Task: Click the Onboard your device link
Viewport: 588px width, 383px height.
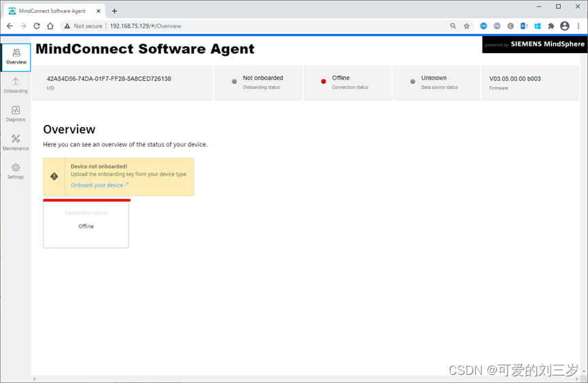Action: 99,185
